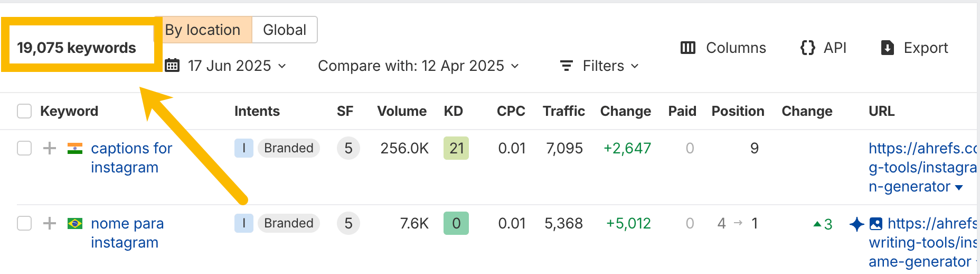Screen dimensions: 980x274
Task: Toggle the select-all checkbox in Keyword header
Action: click(x=24, y=111)
